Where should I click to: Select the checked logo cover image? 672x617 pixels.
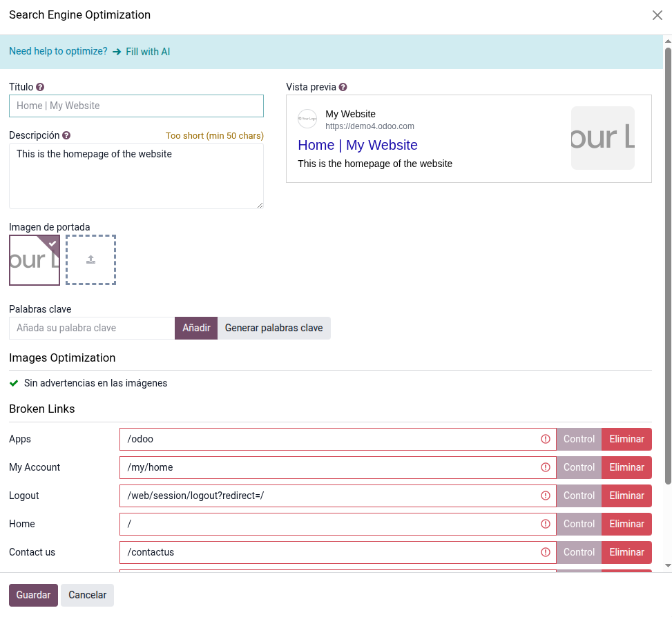[35, 260]
